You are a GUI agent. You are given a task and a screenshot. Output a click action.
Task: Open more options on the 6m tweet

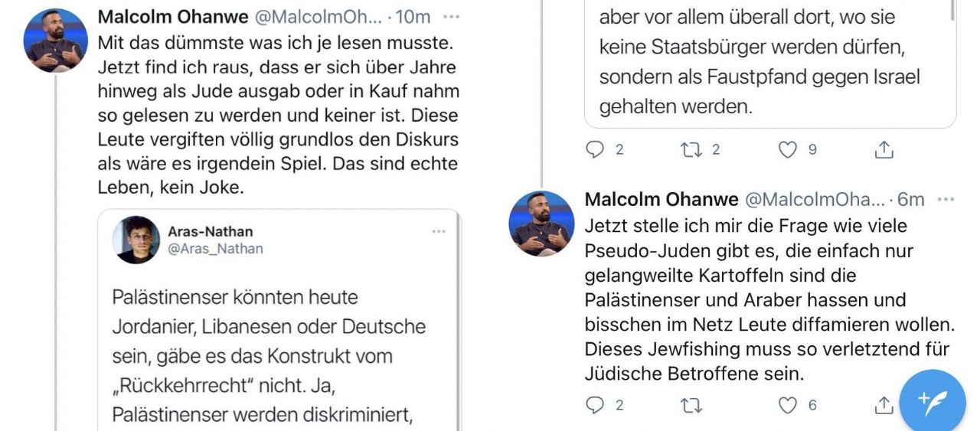click(x=946, y=199)
